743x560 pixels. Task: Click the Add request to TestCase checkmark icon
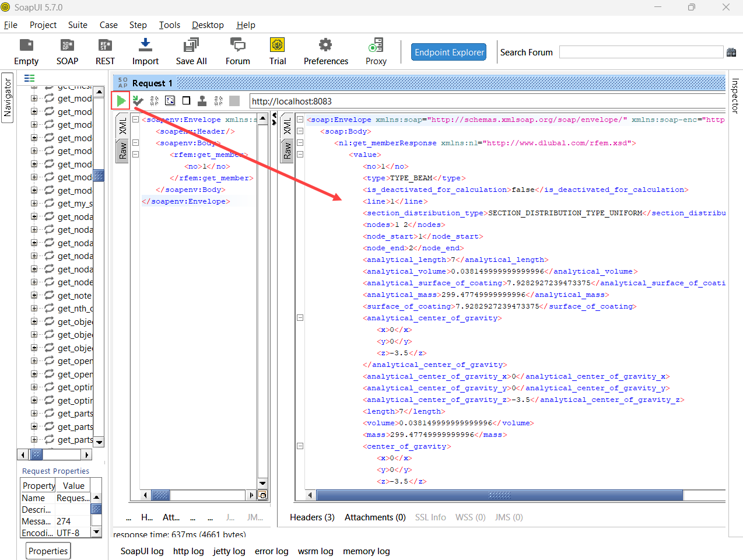click(x=138, y=100)
